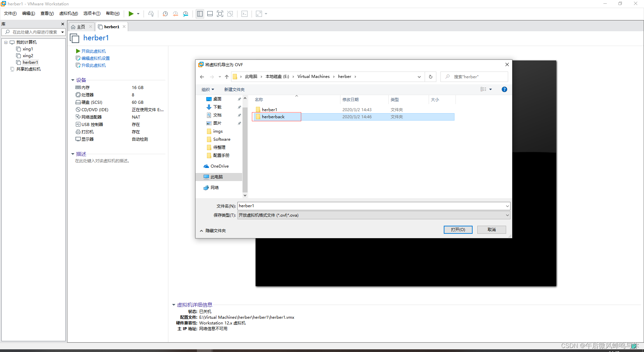Open the 查看(V) menu
Viewport: 644px width, 352px height.
pos(47,13)
